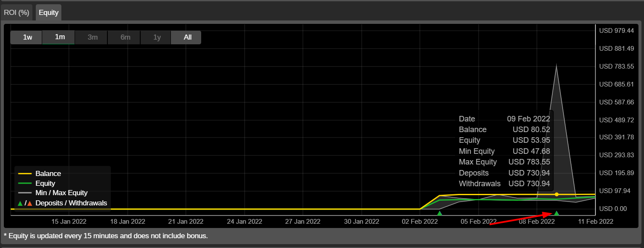
Task: Click the peak of the Max Equity spike
Action: [556, 66]
